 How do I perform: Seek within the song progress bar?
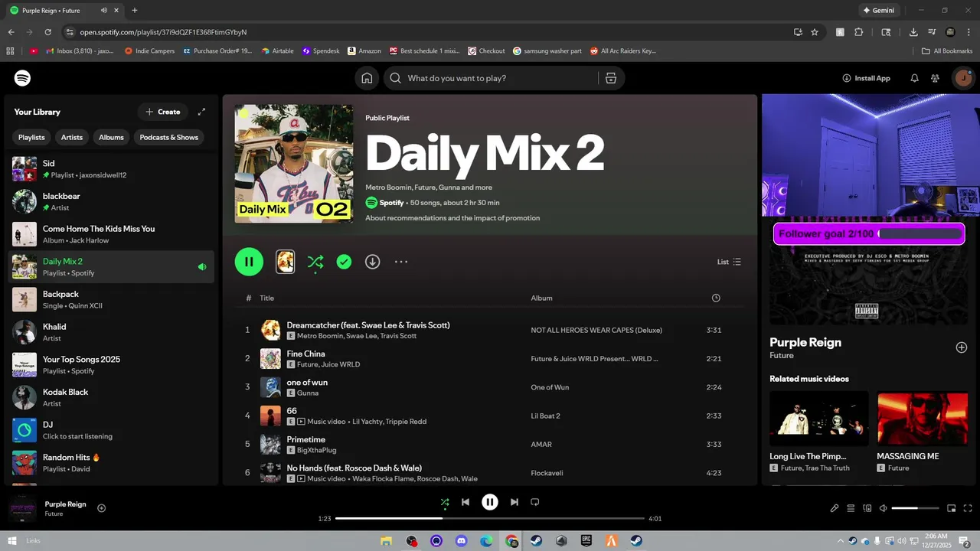(490, 518)
